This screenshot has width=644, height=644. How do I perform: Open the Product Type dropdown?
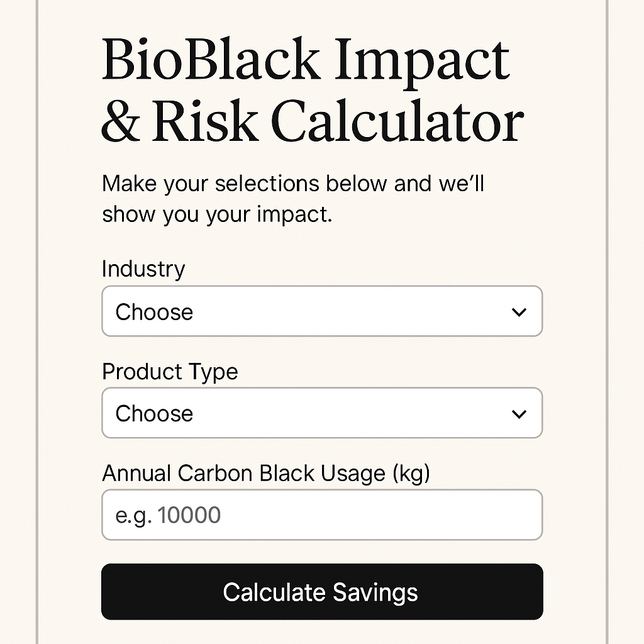tap(321, 414)
